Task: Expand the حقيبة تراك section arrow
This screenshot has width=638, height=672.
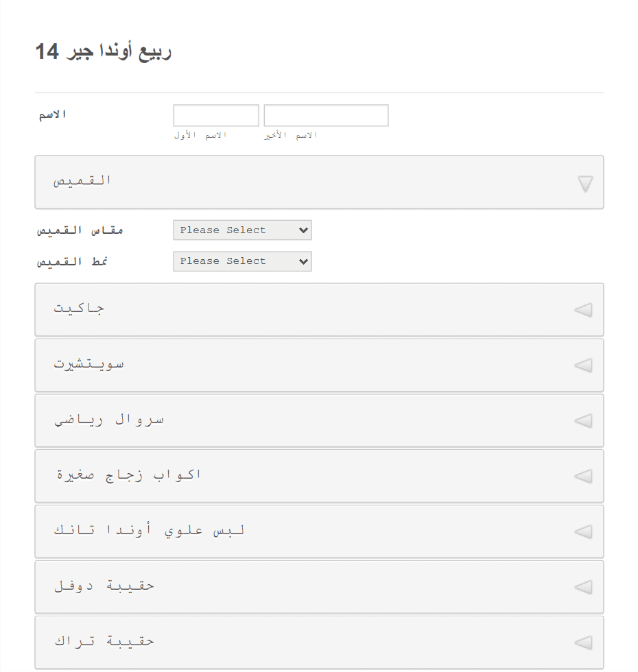Action: (583, 643)
